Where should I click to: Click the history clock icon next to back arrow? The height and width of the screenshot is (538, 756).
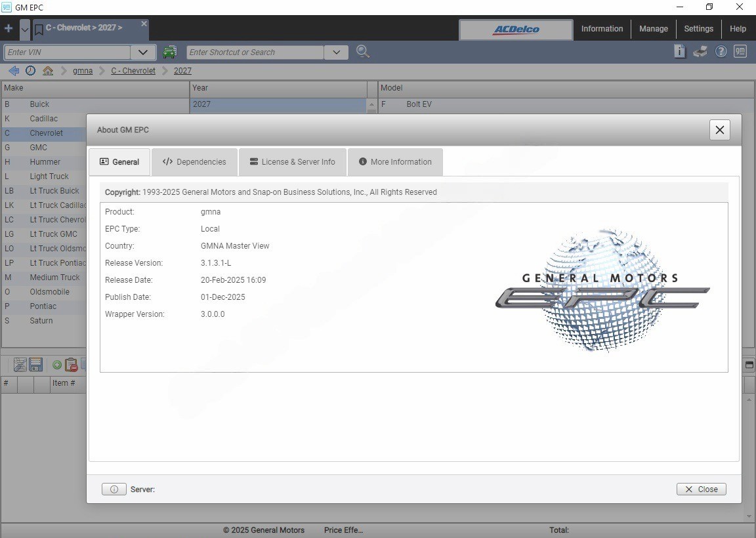tap(30, 70)
